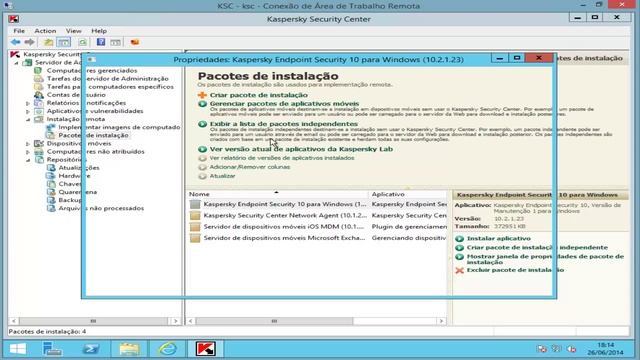Expand the Aplicativos e vulnerabilidades node
The width and height of the screenshot is (640, 360).
28,111
